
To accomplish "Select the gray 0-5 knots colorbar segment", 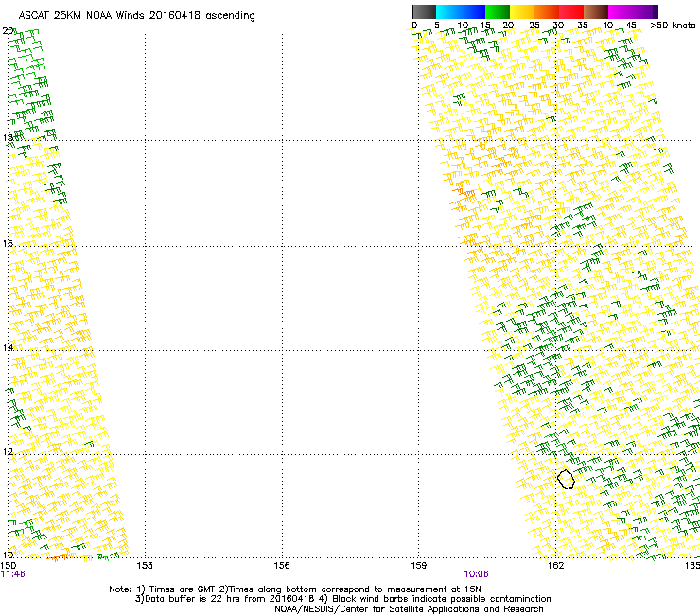I will pos(424,11).
